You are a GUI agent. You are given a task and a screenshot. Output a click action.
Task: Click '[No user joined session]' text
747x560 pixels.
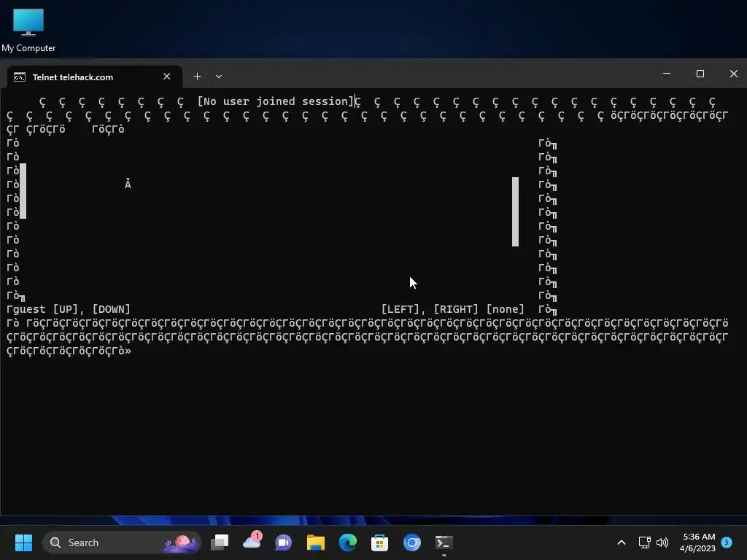(x=276, y=101)
